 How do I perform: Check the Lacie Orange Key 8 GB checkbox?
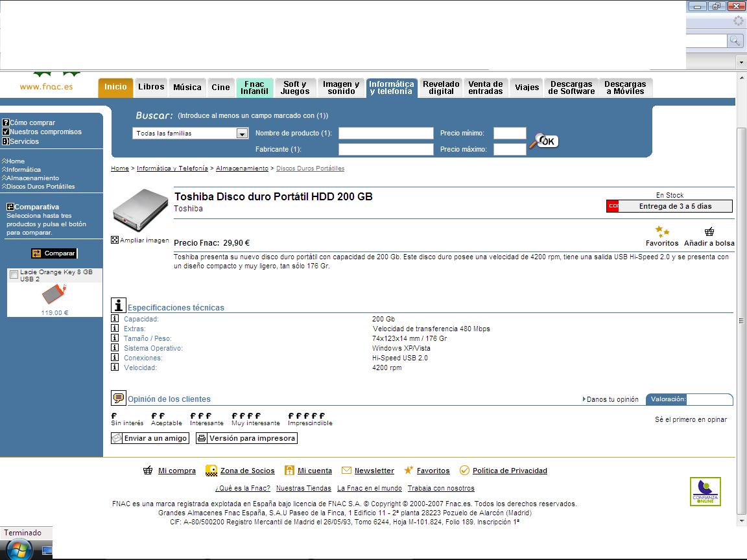point(14,274)
